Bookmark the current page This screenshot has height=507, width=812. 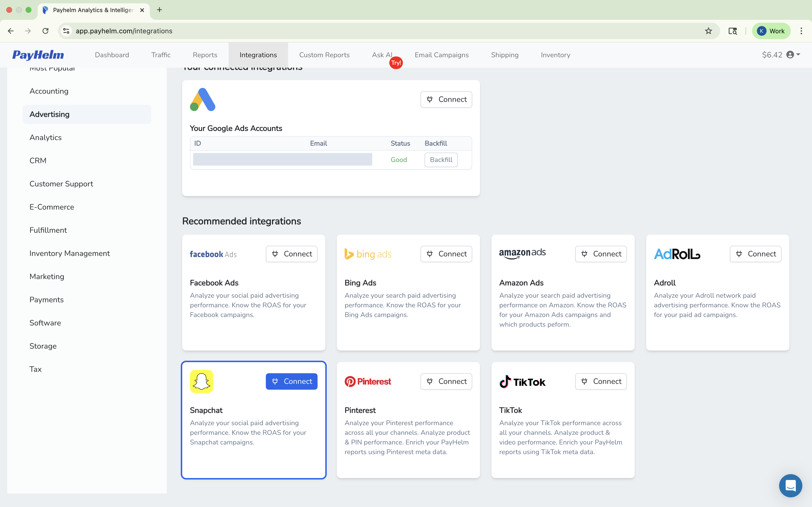[708, 31]
